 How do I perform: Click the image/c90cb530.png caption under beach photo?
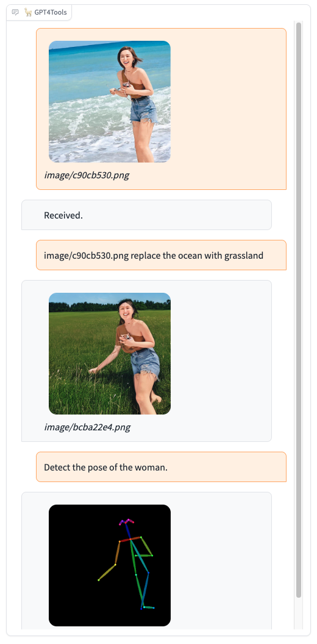click(x=87, y=175)
